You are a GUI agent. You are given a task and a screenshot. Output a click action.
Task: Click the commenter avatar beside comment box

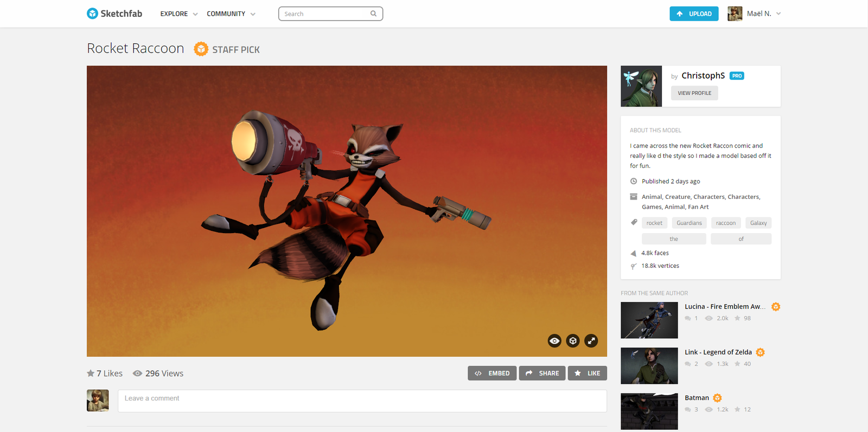[98, 401]
